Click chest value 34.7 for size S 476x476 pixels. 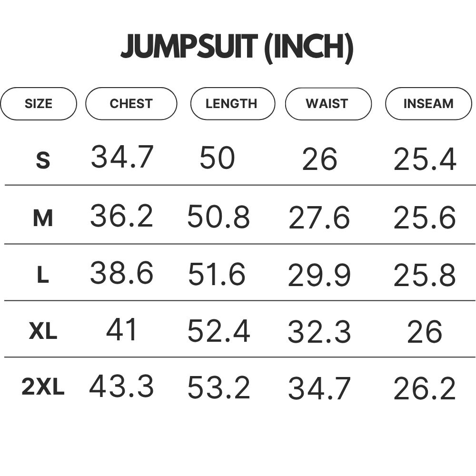click(122, 157)
